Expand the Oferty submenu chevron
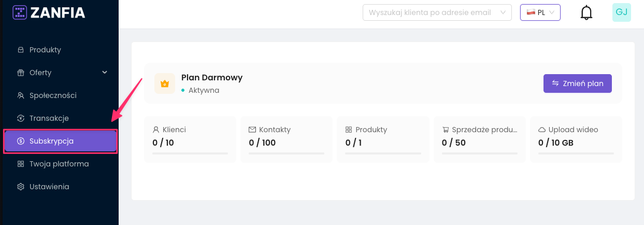Image resolution: width=644 pixels, height=225 pixels. 105,73
